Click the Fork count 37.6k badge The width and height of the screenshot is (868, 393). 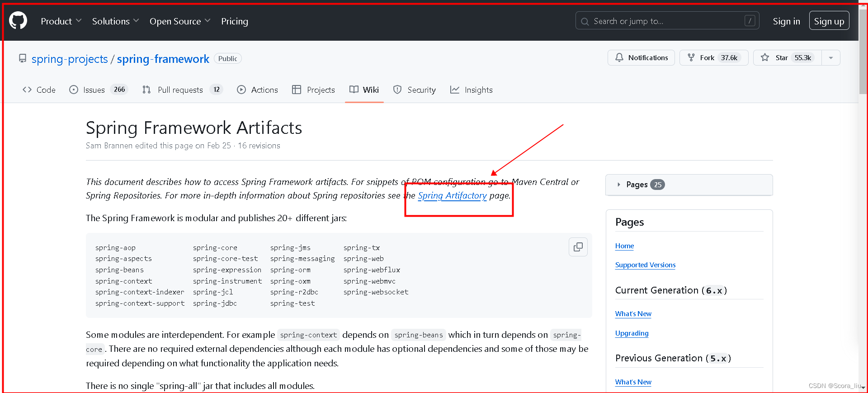(729, 57)
